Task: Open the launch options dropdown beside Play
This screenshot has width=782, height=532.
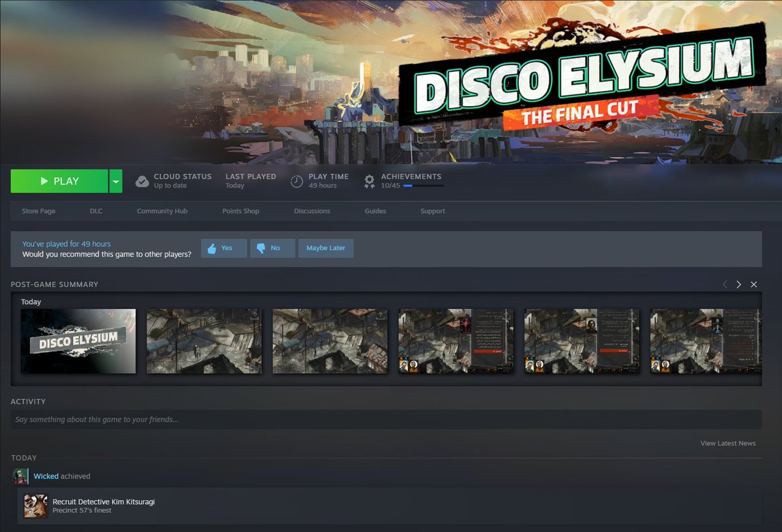Action: click(x=115, y=181)
